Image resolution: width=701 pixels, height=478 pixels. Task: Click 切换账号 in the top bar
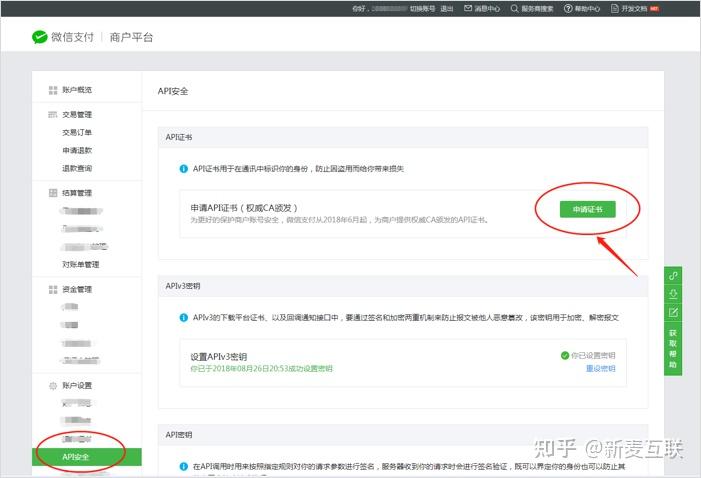point(422,8)
